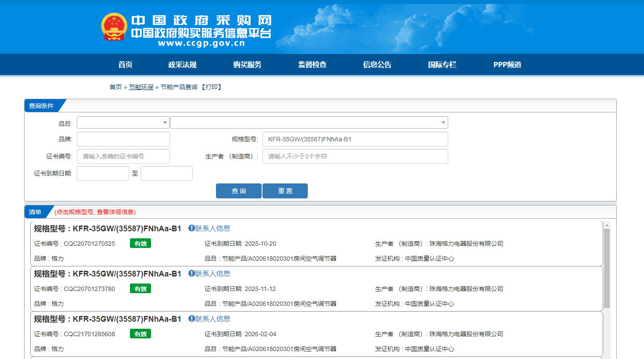Click the 查询 search button
The width and height of the screenshot is (644, 359).
(x=239, y=191)
